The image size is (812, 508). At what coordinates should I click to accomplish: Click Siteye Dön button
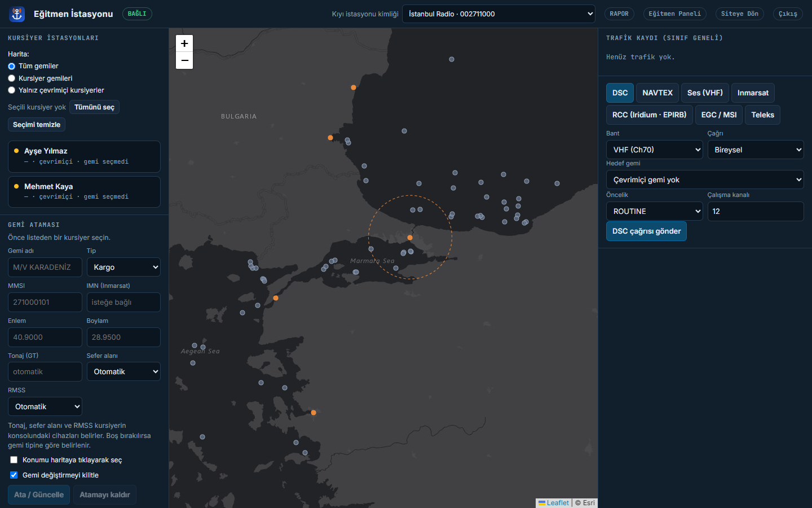tap(740, 14)
